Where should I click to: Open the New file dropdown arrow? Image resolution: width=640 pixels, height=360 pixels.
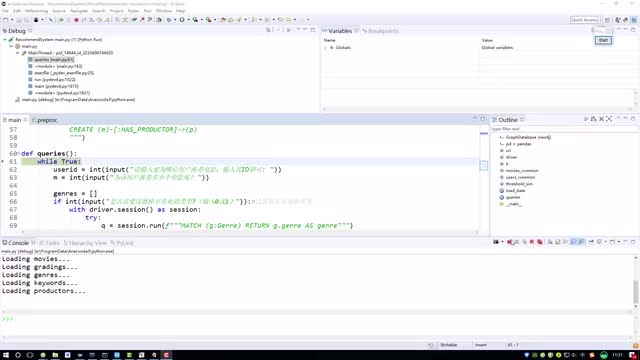[12, 20]
